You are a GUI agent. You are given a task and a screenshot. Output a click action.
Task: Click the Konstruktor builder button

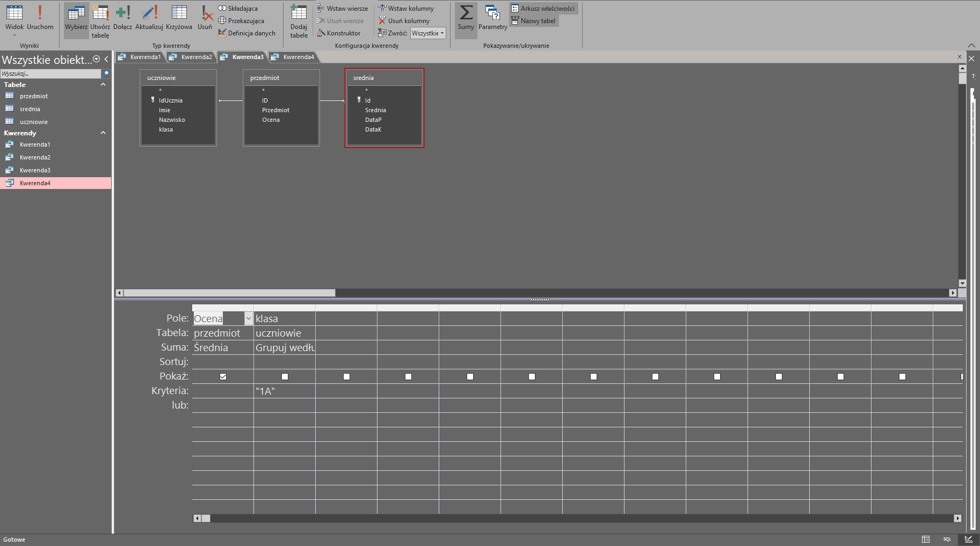coord(338,33)
